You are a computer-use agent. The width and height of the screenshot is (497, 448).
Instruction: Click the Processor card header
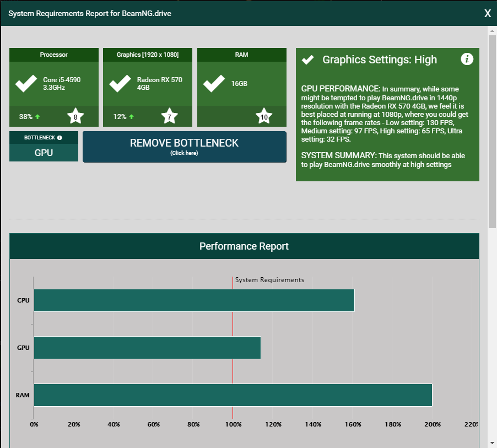click(x=54, y=55)
